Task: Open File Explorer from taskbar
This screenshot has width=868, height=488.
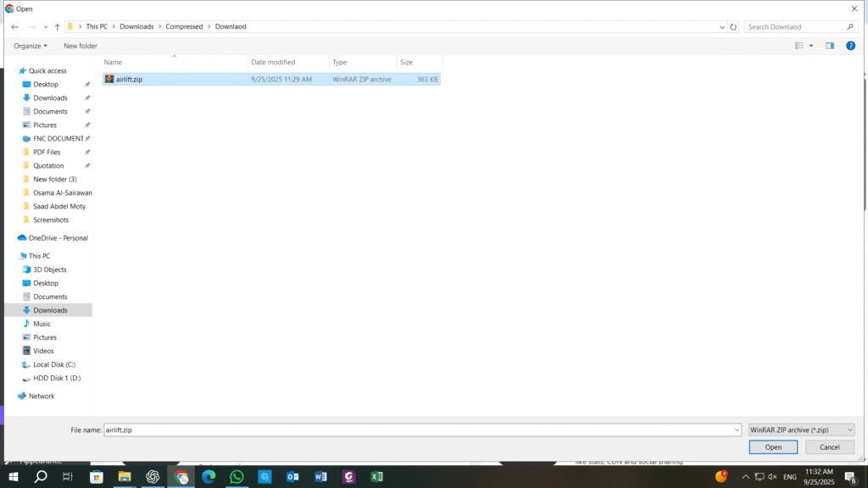Action: (125, 476)
